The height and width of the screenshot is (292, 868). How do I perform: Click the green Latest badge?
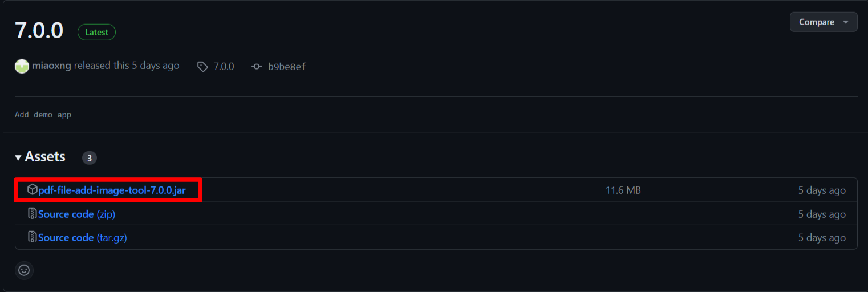coord(96,33)
